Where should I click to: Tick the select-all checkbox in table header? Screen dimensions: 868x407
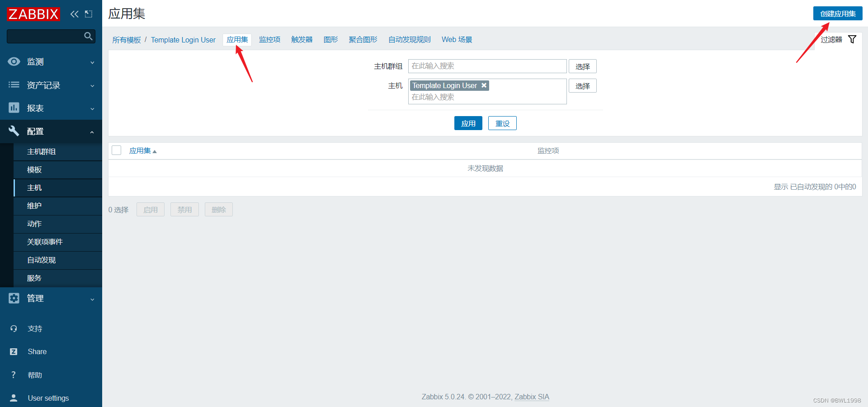click(117, 150)
